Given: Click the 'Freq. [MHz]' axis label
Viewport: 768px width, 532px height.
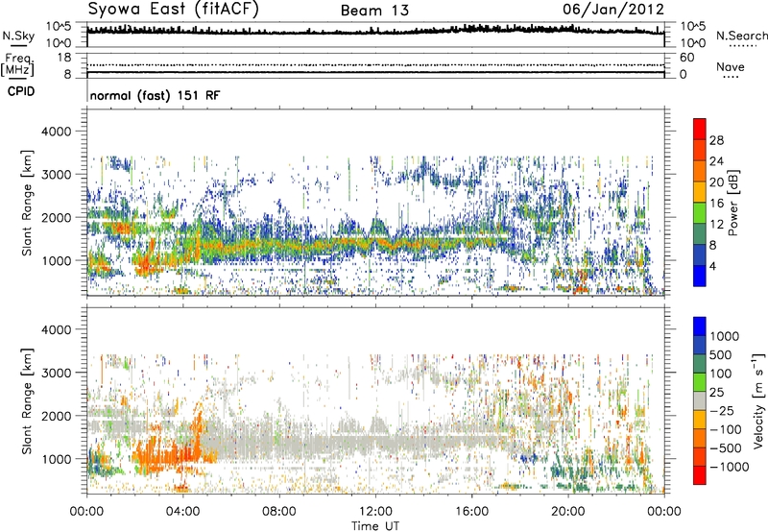Looking at the screenshot, I should 17,64.
